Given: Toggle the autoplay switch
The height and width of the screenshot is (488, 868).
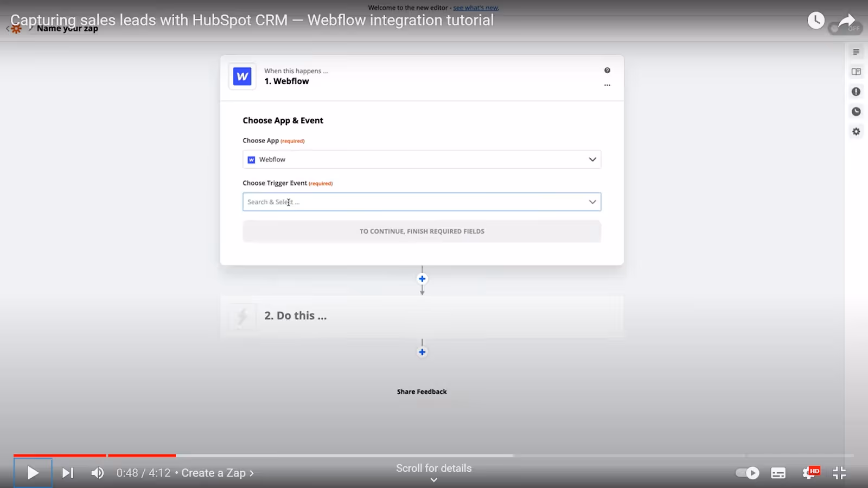Looking at the screenshot, I should (748, 473).
